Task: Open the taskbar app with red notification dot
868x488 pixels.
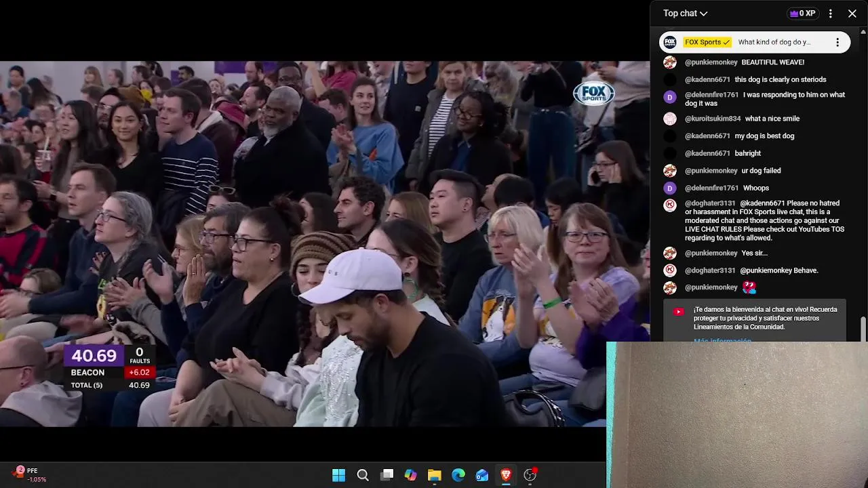Action: (x=530, y=475)
